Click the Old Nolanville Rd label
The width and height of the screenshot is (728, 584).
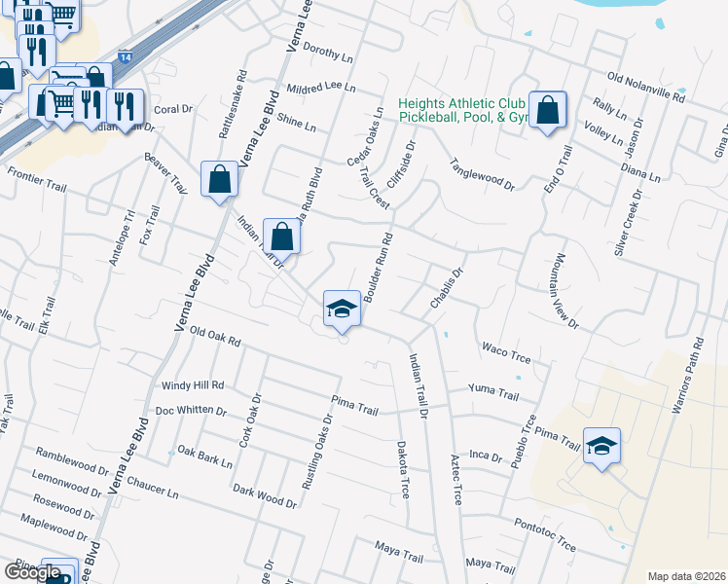(646, 87)
